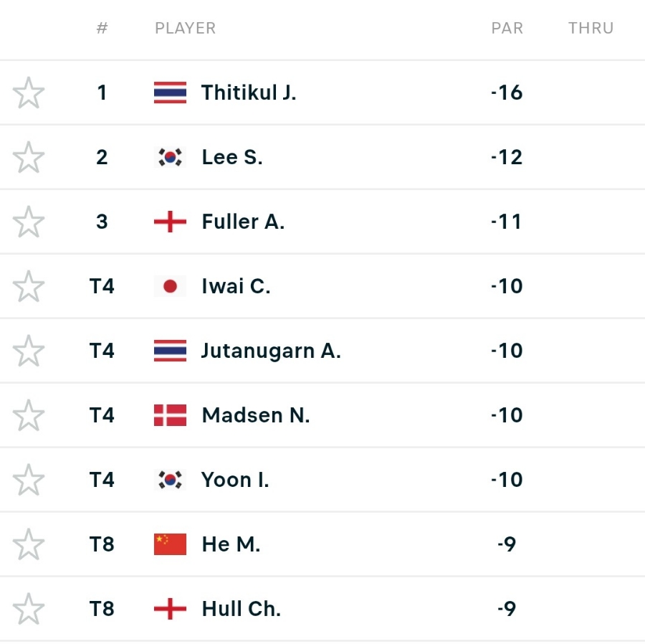Click the England flag beside Fuller A.
The width and height of the screenshot is (645, 644).
click(x=170, y=222)
